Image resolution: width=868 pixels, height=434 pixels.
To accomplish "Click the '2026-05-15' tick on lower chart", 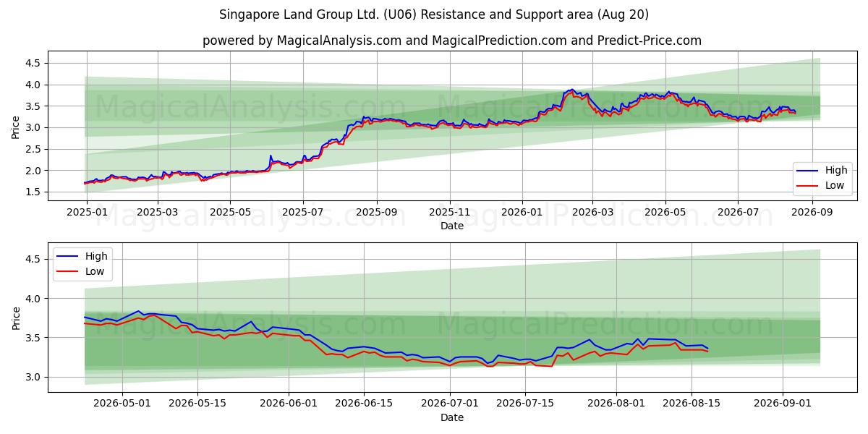I will tap(198, 404).
